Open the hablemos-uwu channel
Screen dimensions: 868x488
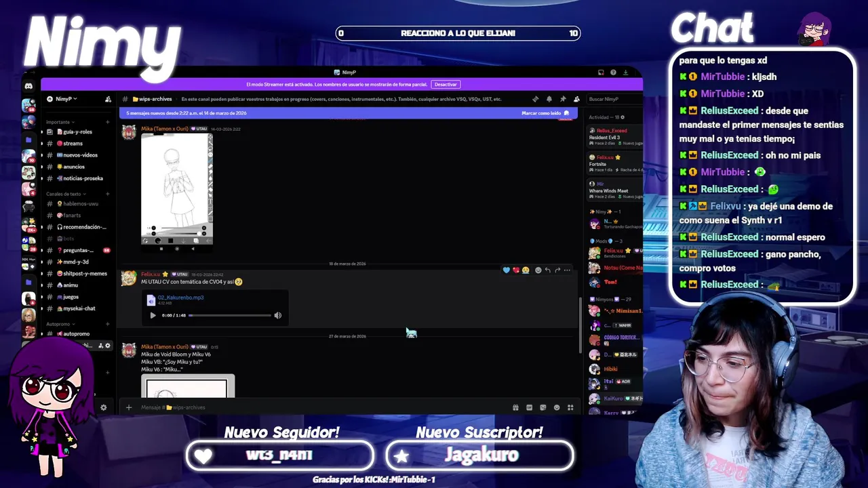click(x=78, y=204)
